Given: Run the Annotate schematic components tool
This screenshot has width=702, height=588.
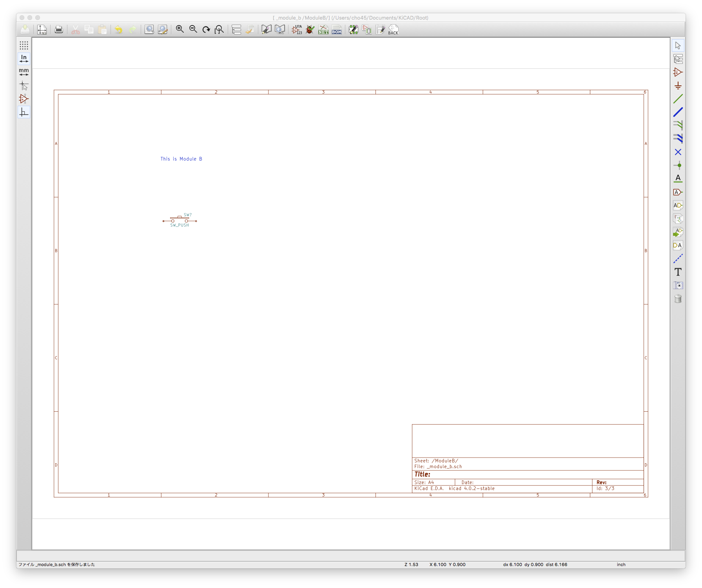Looking at the screenshot, I should [x=297, y=30].
